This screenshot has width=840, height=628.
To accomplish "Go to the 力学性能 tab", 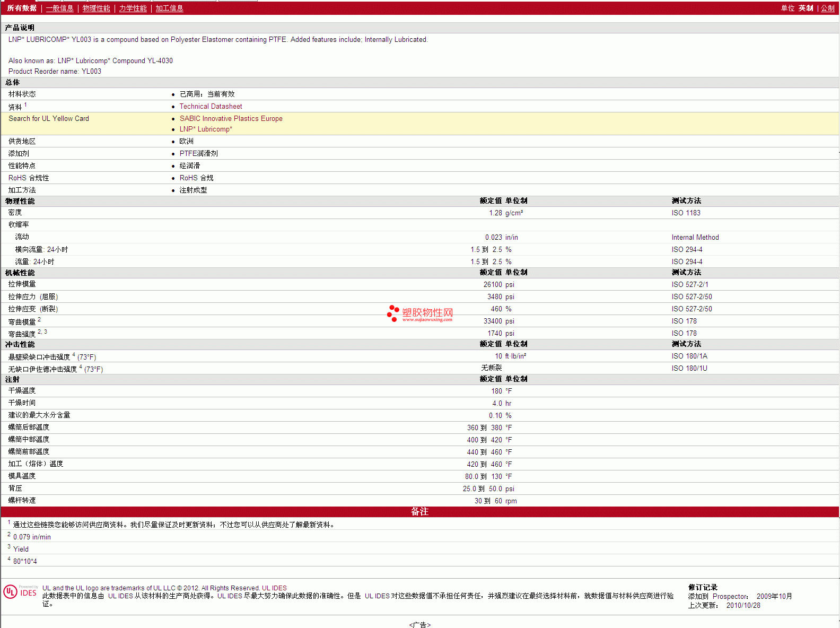I will (133, 8).
